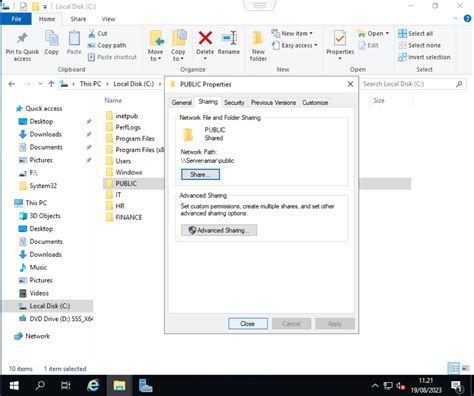The image size is (474, 396).
Task: Open the Previous Versions tab
Action: pyautogui.click(x=273, y=103)
